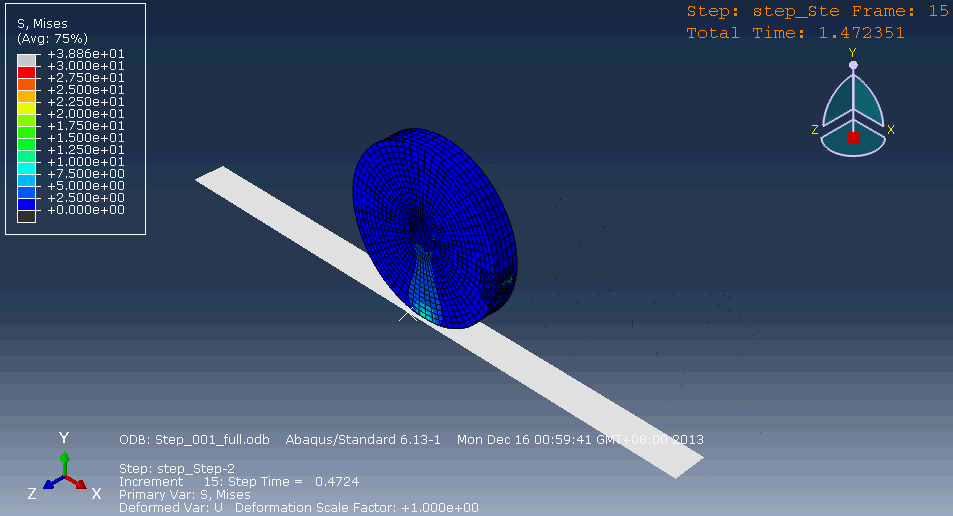Click the gray top swatch in the legend
Screen dimensions: 953x516
point(26,60)
